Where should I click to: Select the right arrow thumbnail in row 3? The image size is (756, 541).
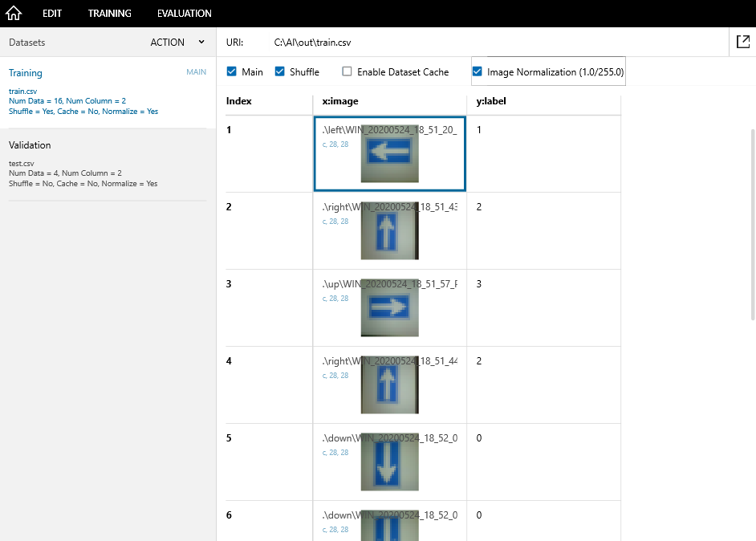coord(389,307)
